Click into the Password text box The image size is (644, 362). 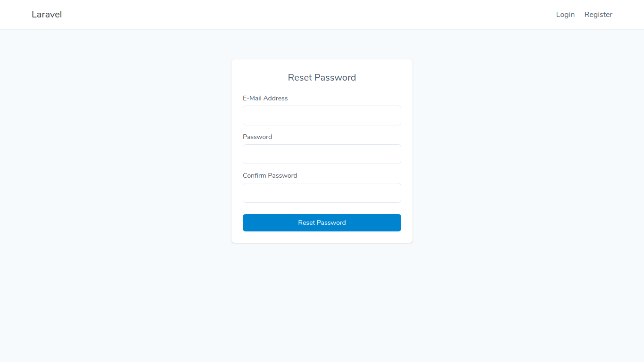point(322,154)
